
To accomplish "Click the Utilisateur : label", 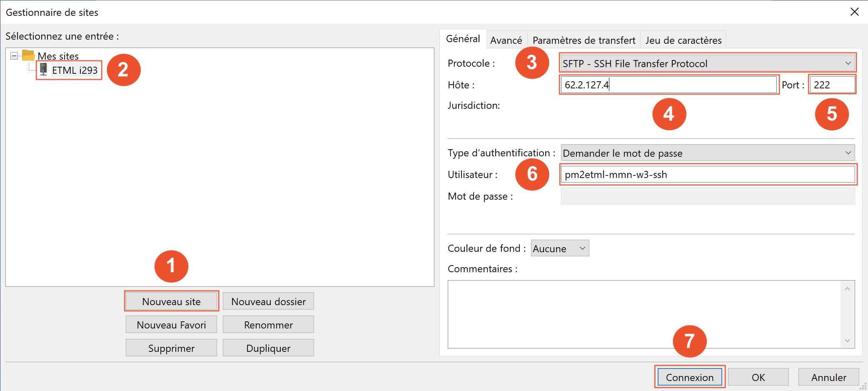I will (472, 175).
